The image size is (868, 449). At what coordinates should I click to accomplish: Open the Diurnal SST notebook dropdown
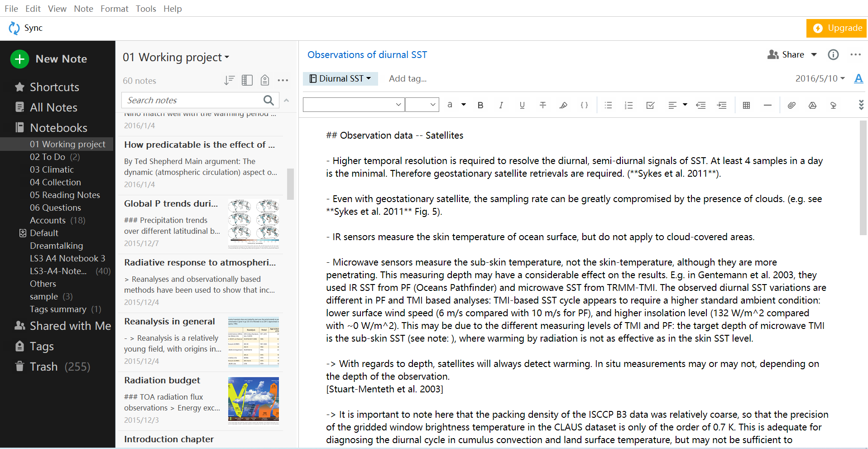pyautogui.click(x=340, y=78)
